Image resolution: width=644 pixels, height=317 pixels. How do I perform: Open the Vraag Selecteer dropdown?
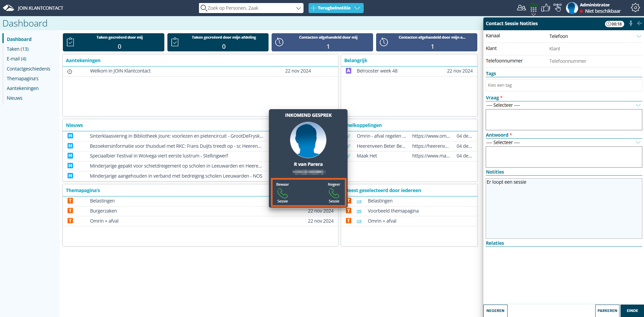pos(564,105)
